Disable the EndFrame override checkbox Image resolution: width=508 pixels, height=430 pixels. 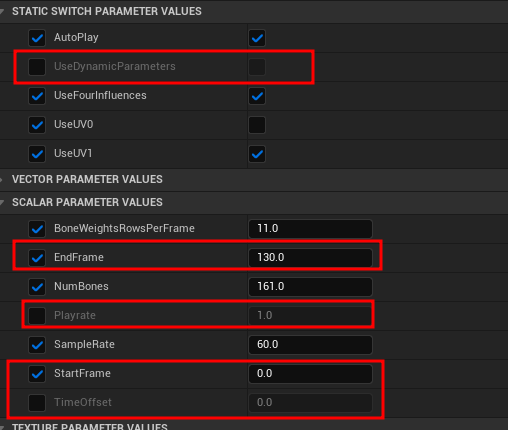(x=37, y=258)
